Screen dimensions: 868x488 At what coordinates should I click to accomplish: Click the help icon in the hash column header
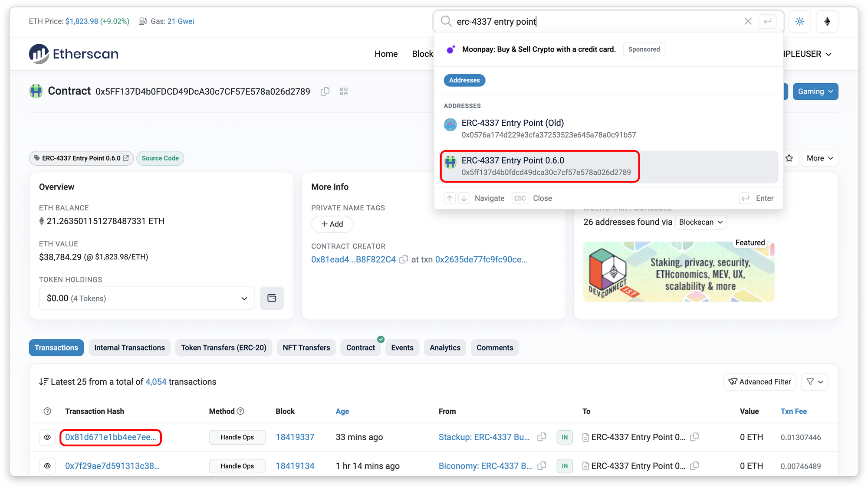(x=47, y=411)
